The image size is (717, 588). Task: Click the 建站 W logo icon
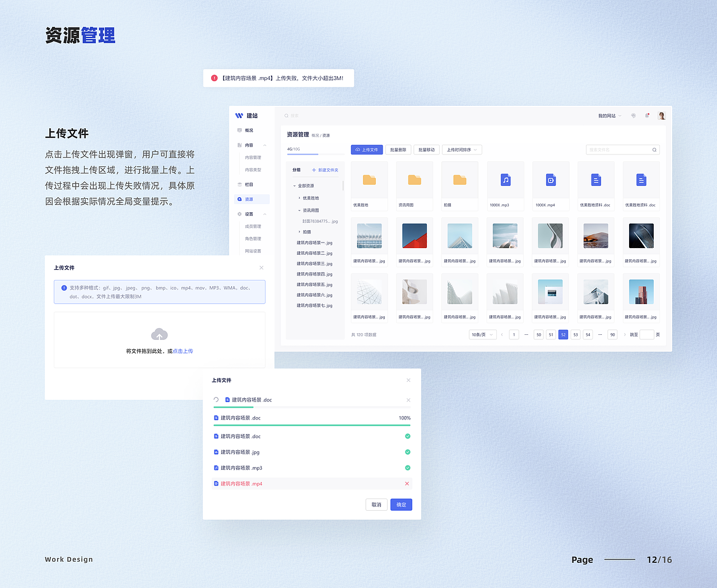coord(239,115)
